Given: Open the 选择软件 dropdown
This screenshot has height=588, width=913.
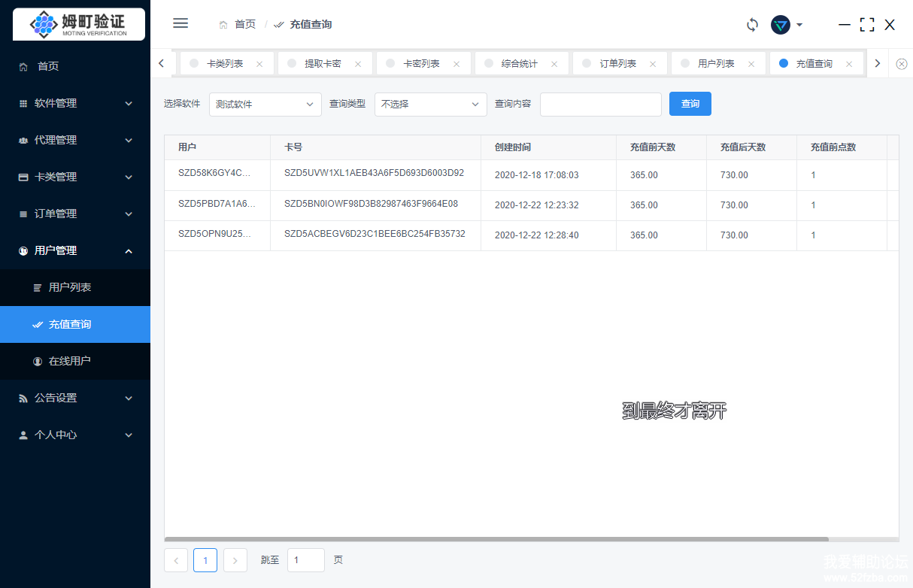Looking at the screenshot, I should point(265,105).
